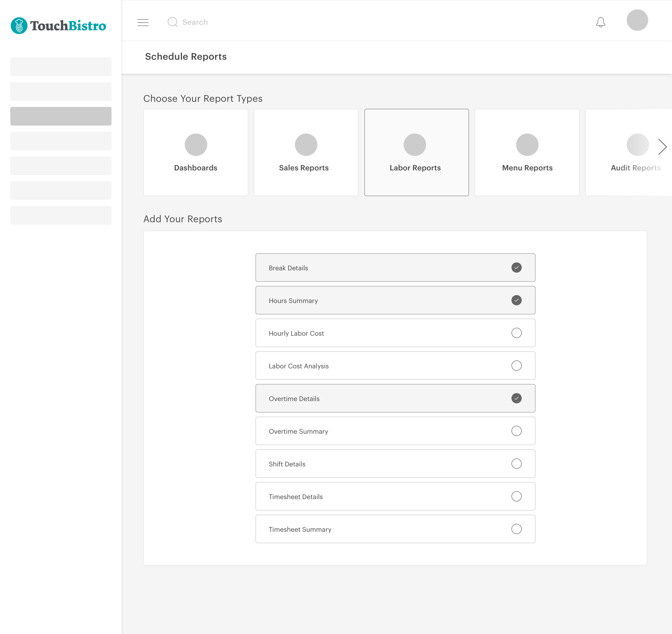Deselect the Overtime Details checkmark
Viewport: 672px width, 634px height.
[516, 398]
